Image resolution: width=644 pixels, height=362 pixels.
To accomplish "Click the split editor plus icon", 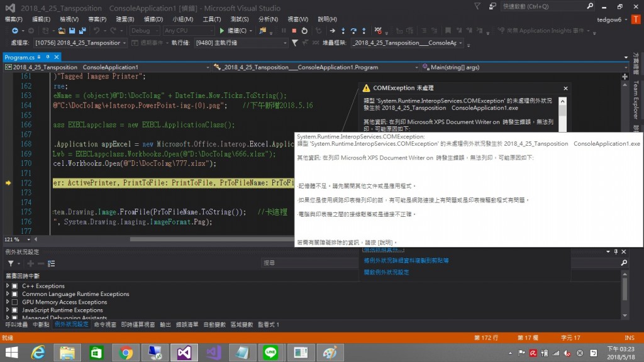I will 625,77.
